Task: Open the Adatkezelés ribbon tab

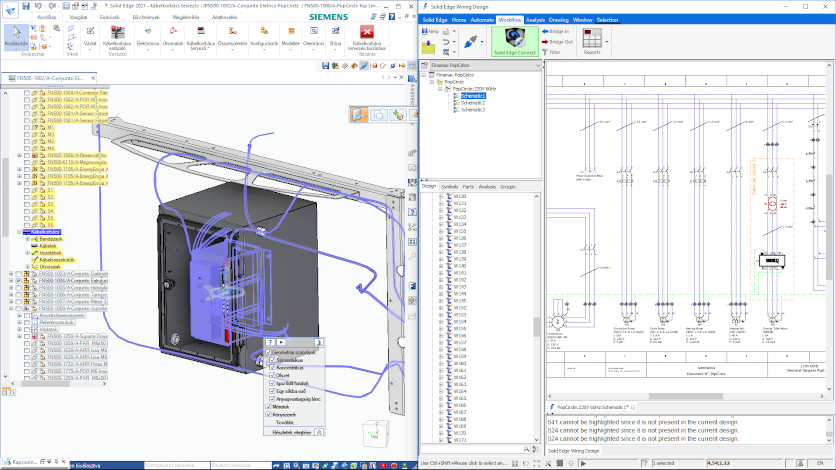Action: (x=224, y=17)
